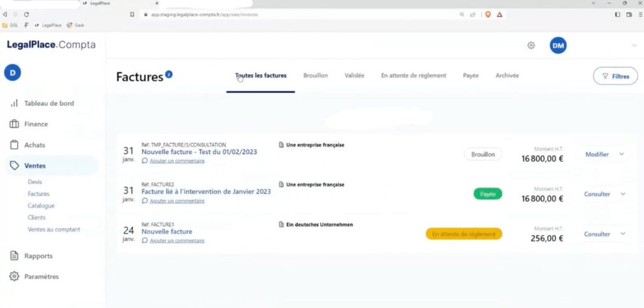644x308 pixels.
Task: Click the Paramètres gear icon in the sidebar
Action: click(x=14, y=277)
